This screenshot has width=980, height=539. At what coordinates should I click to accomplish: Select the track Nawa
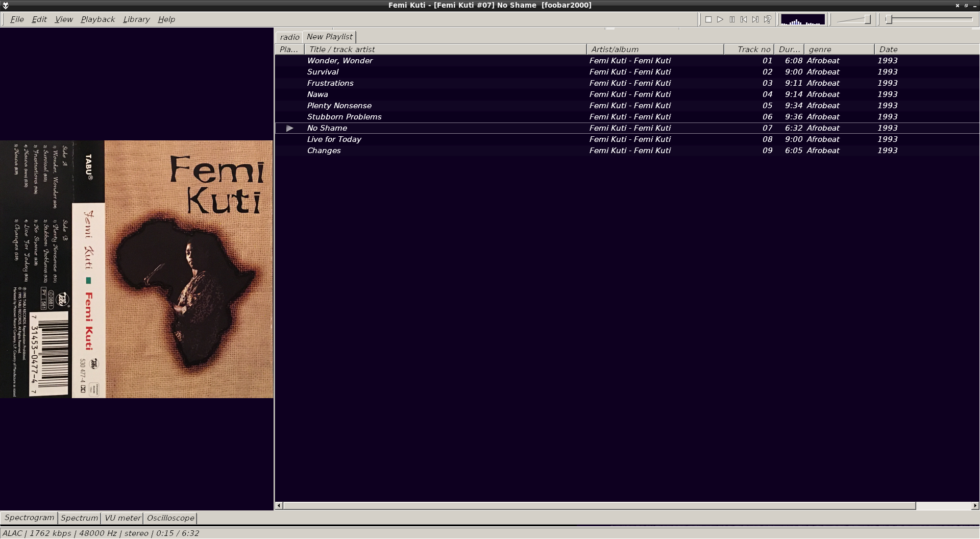(x=627, y=94)
